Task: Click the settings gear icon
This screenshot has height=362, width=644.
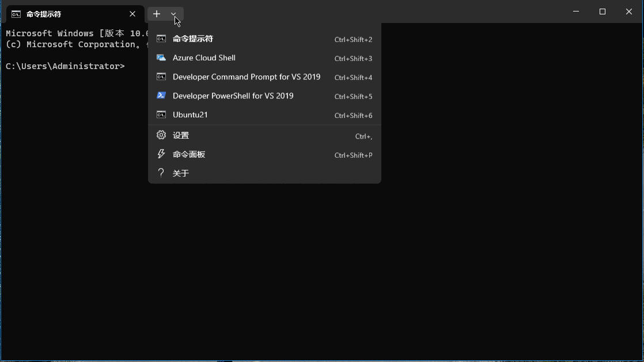Action: [161, 135]
